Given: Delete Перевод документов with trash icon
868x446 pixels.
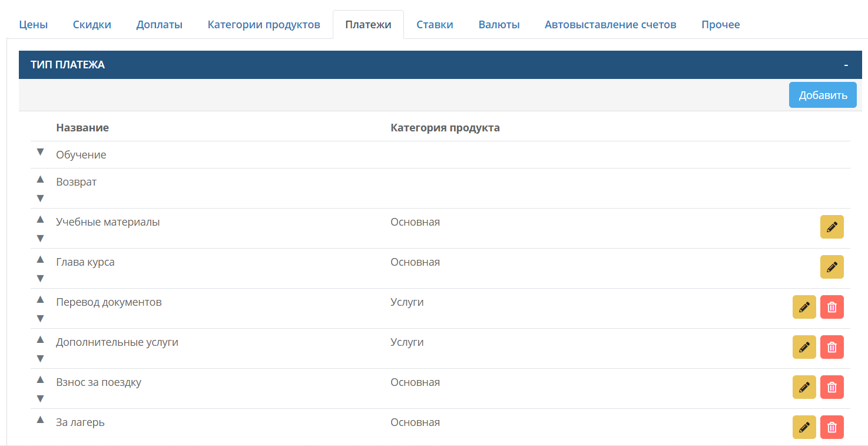Looking at the screenshot, I should (831, 307).
